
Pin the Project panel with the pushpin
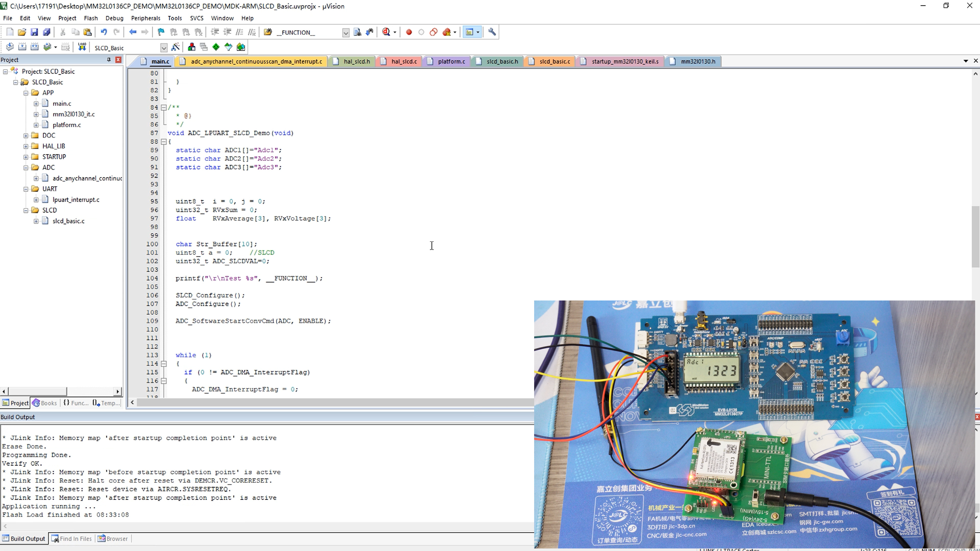pos(109,60)
